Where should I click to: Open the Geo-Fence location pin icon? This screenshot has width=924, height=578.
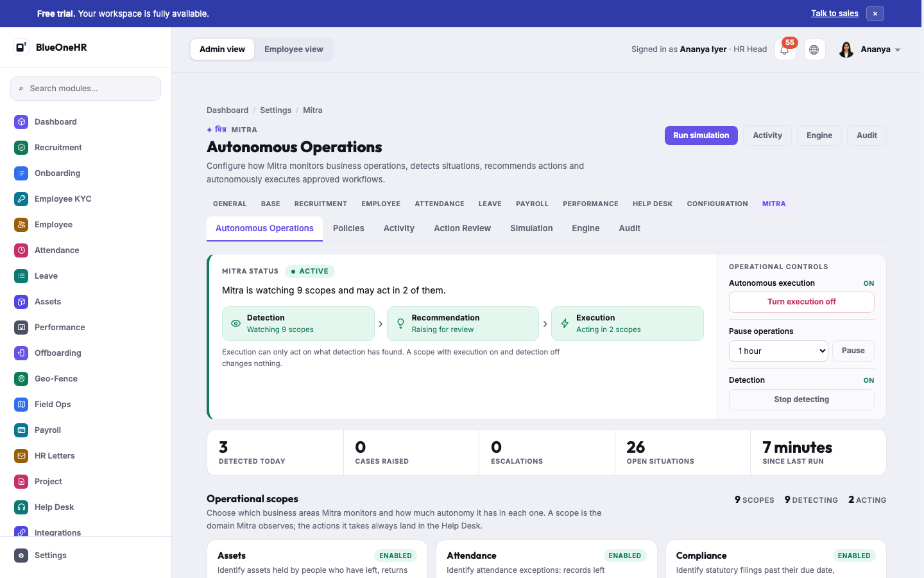click(21, 379)
